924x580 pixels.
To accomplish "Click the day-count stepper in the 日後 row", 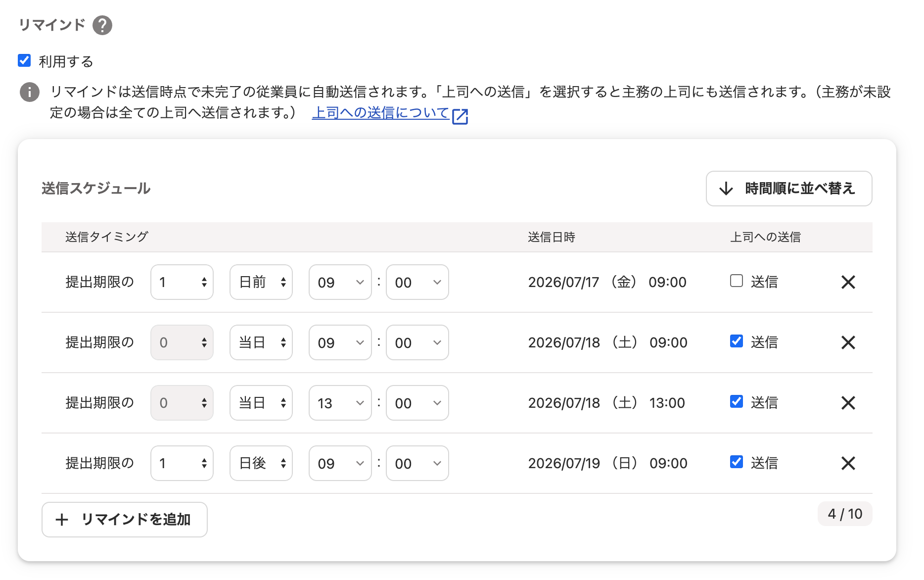I will 182,463.
